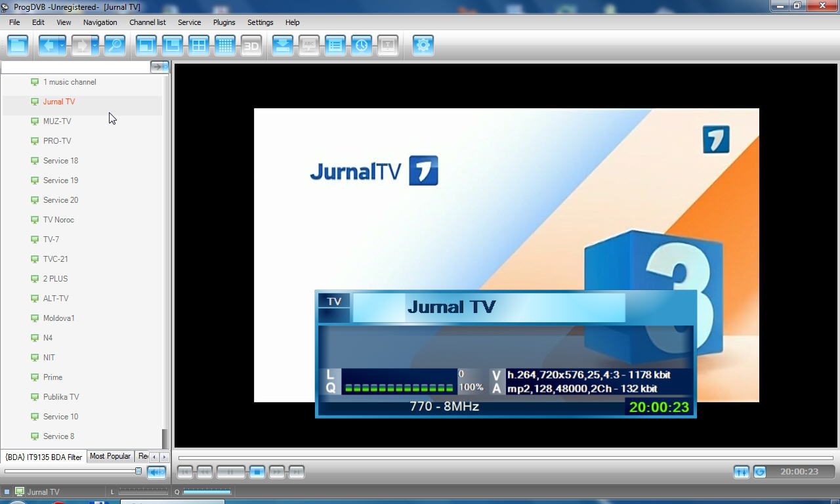This screenshot has width=840, height=504.
Task: Open the forward arrow history dropdown
Action: click(x=96, y=45)
